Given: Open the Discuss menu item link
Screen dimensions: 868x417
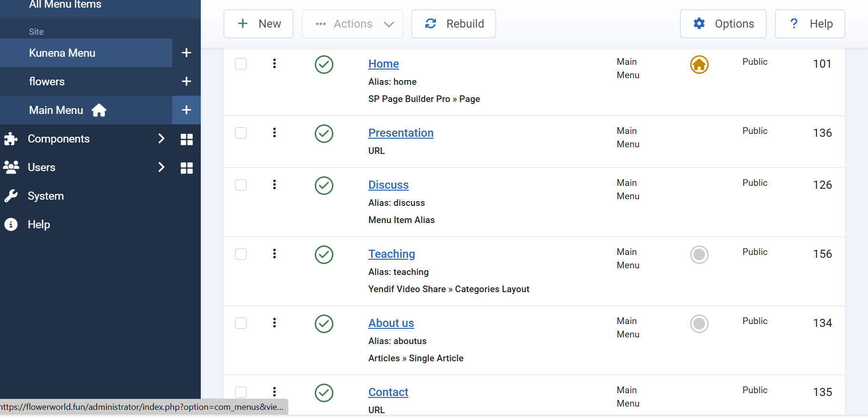Looking at the screenshot, I should (388, 185).
